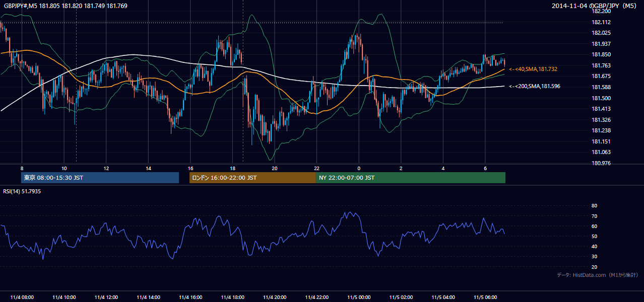This screenshot has width=644, height=302.
Task: Click the 181.063 price axis label
Action: click(x=601, y=152)
